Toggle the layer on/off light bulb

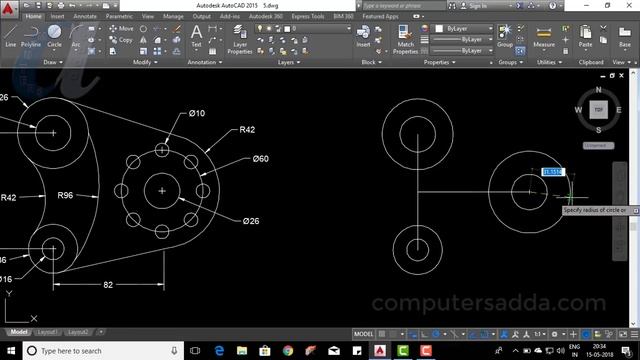click(260, 29)
